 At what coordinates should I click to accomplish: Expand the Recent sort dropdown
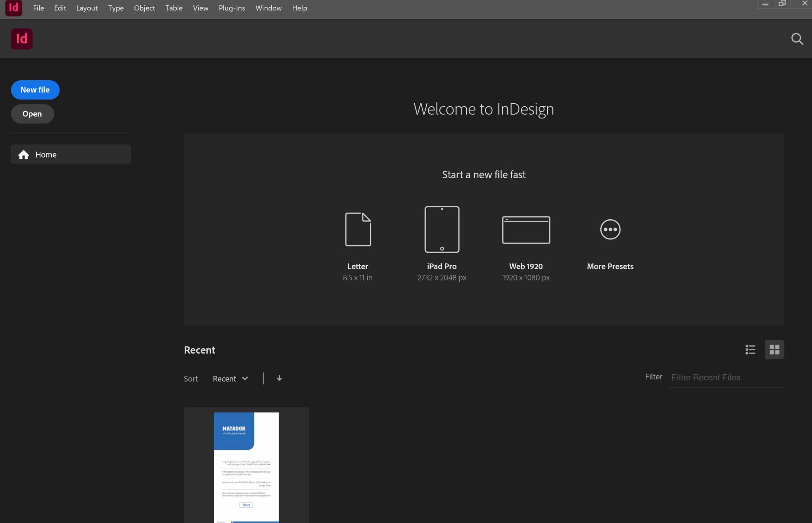(230, 378)
